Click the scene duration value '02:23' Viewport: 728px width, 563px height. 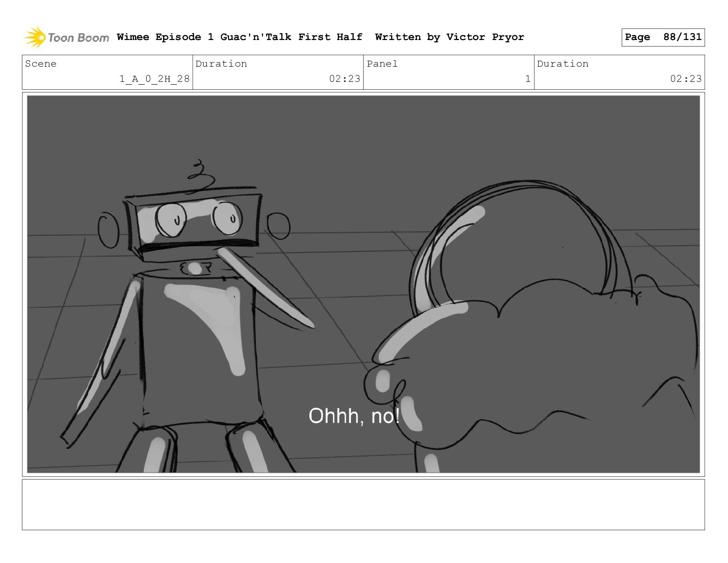pos(345,79)
